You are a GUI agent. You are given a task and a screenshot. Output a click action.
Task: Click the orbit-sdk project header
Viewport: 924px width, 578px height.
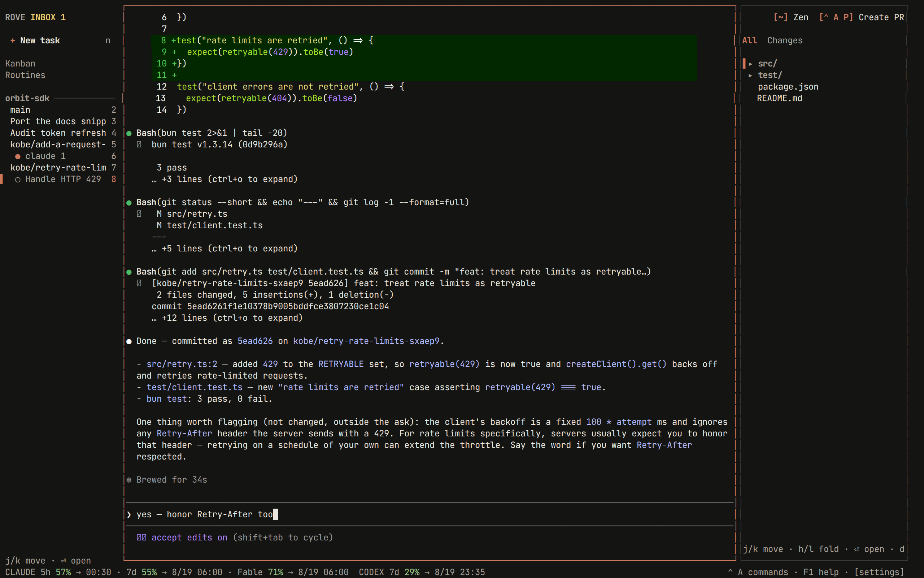tap(27, 98)
